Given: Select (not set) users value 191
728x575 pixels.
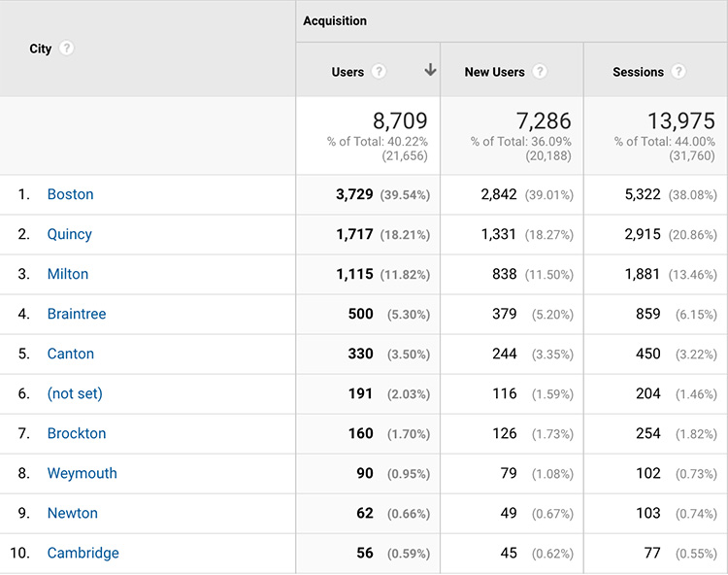Looking at the screenshot, I should 361,394.
